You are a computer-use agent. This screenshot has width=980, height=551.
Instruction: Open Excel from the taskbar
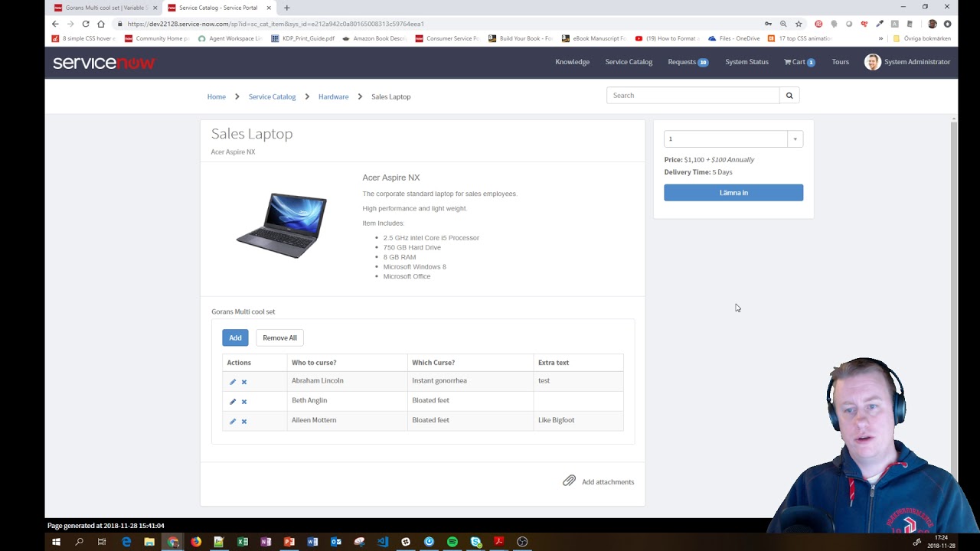(243, 542)
